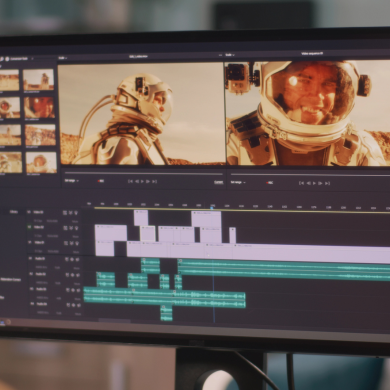Mute the second audio track with its speaker icon
The image size is (390, 390).
pos(77,275)
